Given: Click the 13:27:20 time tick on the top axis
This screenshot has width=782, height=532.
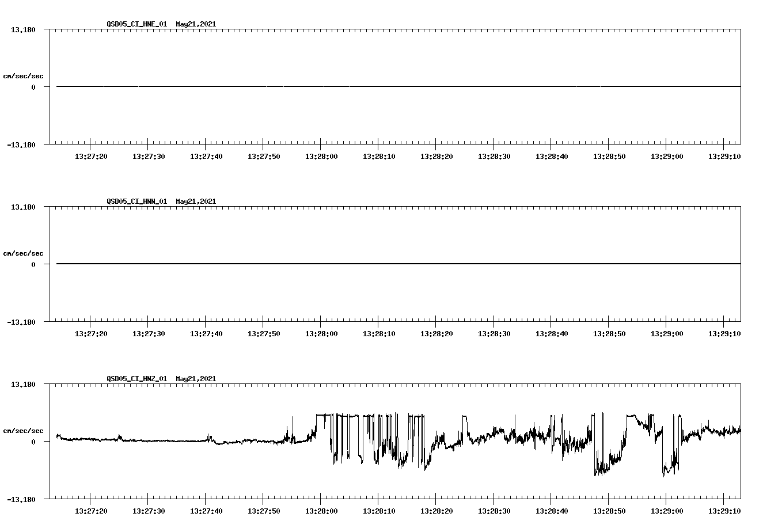Looking at the screenshot, I should point(90,147).
